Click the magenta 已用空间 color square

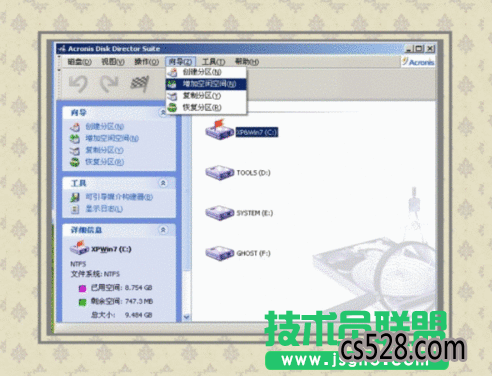82,288
